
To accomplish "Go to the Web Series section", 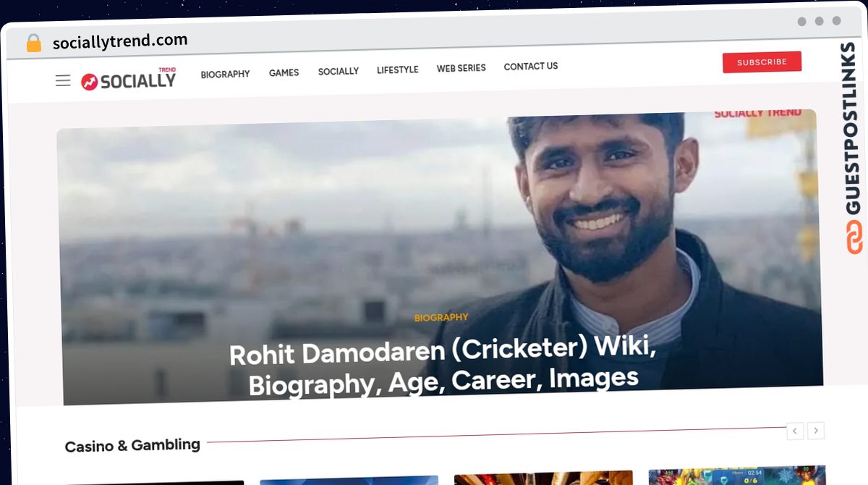I will pyautogui.click(x=461, y=68).
